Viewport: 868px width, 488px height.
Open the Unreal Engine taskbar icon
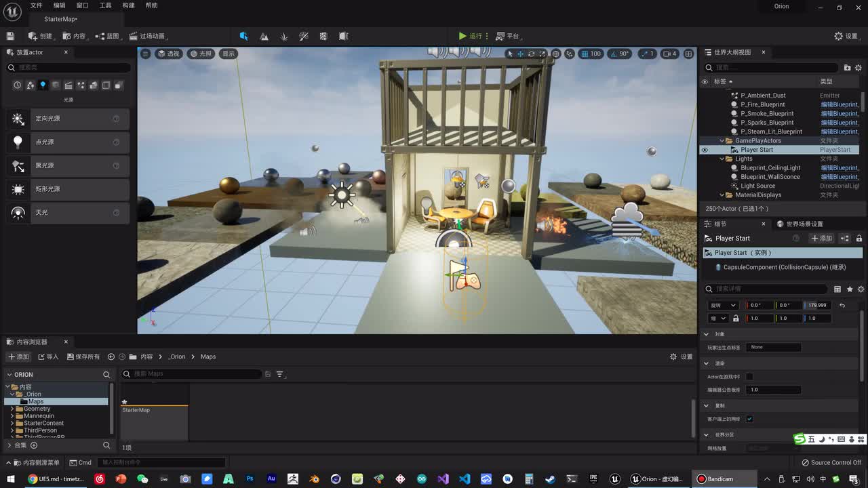pyautogui.click(x=615, y=479)
